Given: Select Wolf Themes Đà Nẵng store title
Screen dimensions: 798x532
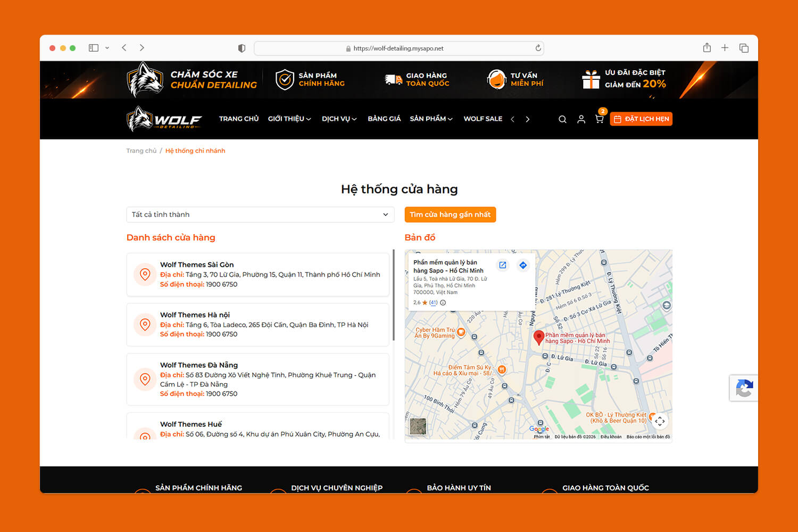Looking at the screenshot, I should [199, 365].
